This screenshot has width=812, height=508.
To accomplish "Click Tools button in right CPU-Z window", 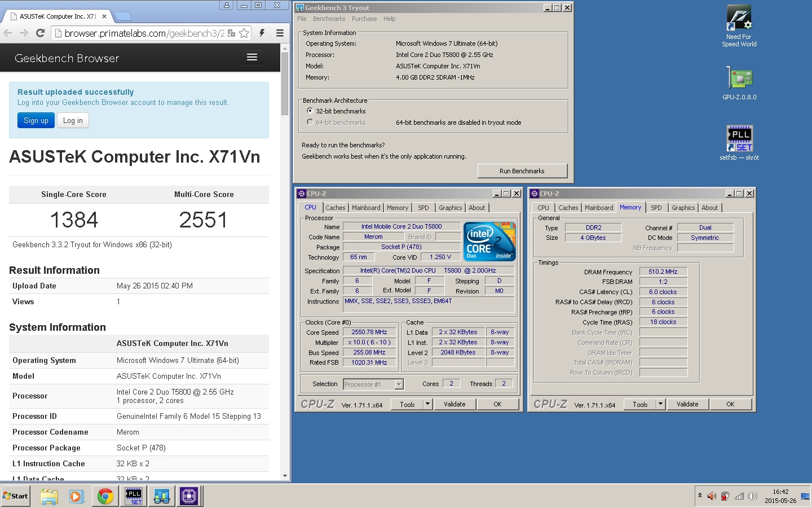I will 640,404.
